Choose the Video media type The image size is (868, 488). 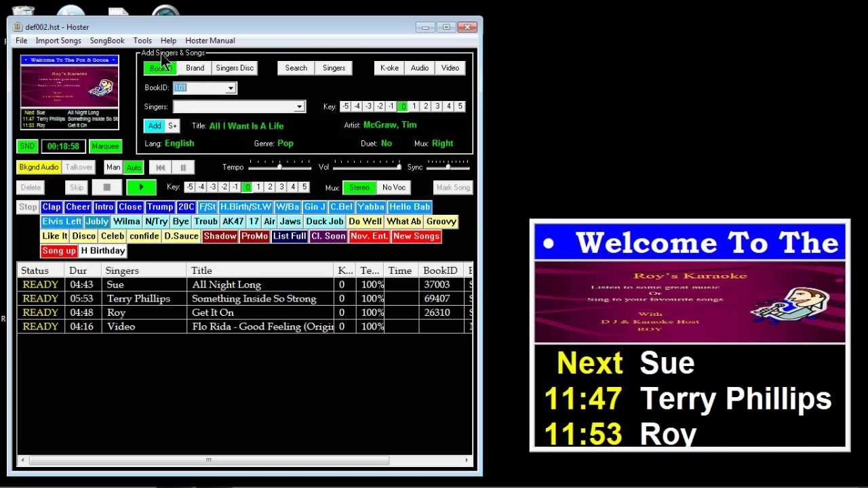pos(450,68)
